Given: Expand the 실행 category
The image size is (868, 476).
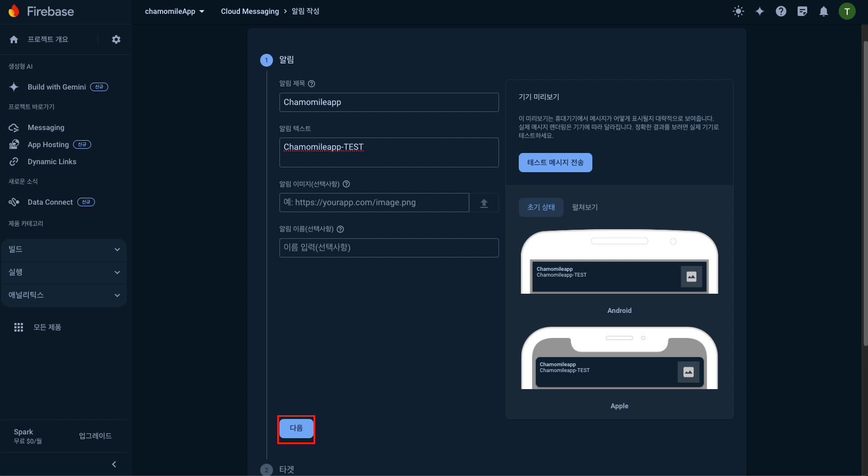Looking at the screenshot, I should [64, 272].
